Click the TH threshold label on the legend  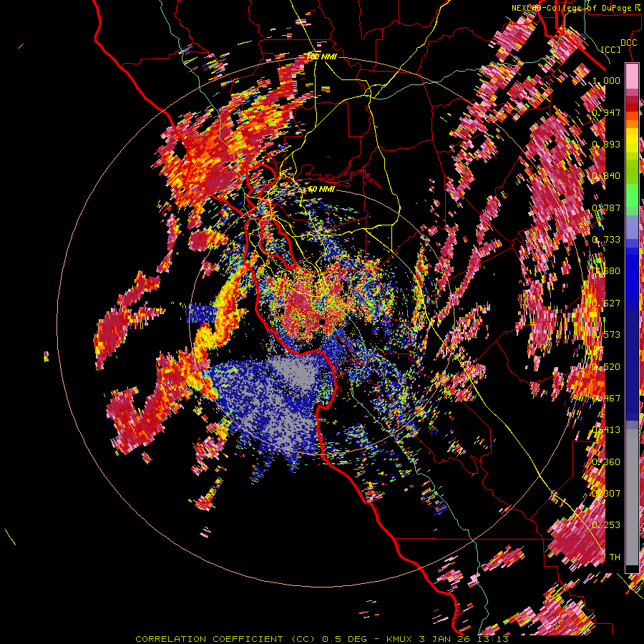pyautogui.click(x=615, y=557)
